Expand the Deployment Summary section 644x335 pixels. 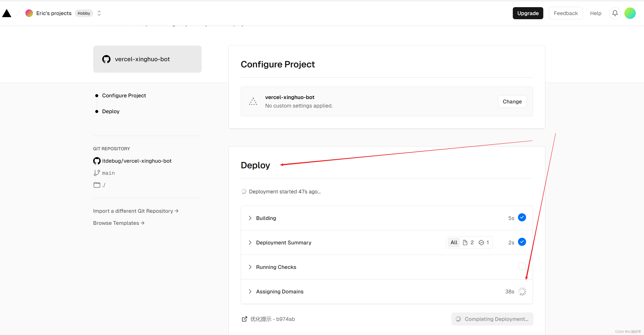tap(250, 242)
